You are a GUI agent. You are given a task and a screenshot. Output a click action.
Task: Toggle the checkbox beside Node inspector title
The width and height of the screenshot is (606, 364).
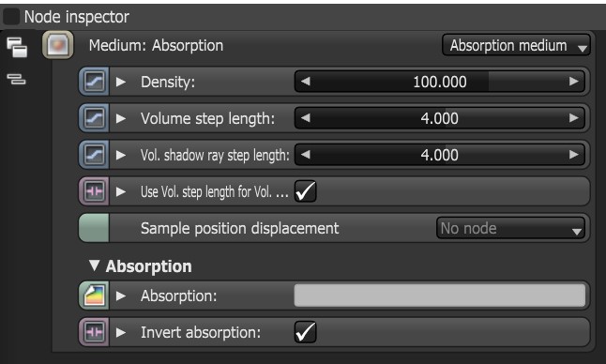[x=11, y=17]
